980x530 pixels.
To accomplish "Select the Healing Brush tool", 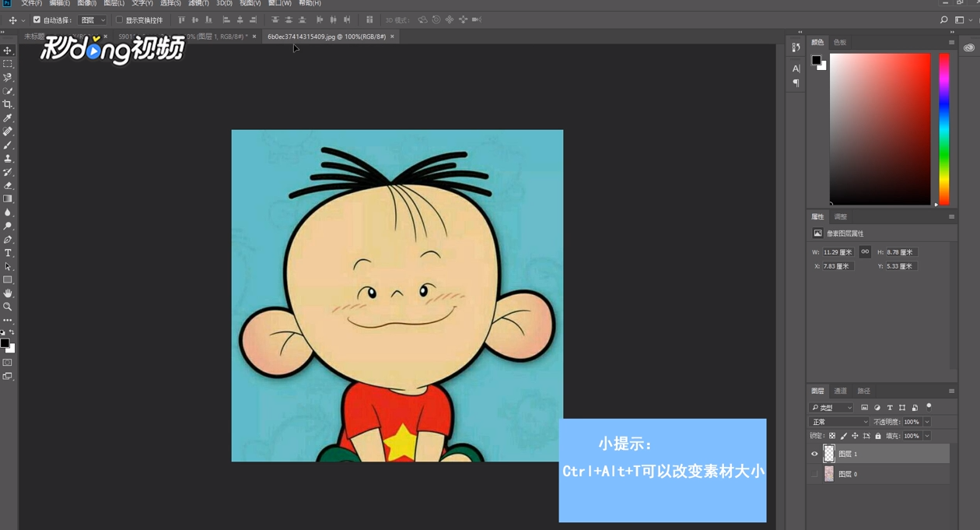I will click(x=8, y=132).
